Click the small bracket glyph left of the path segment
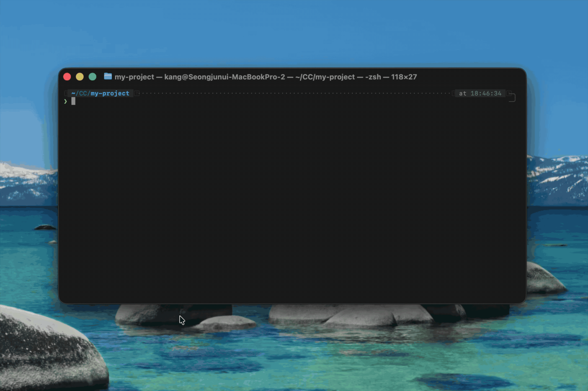Screen dimensions: 588x391 coord(66,93)
